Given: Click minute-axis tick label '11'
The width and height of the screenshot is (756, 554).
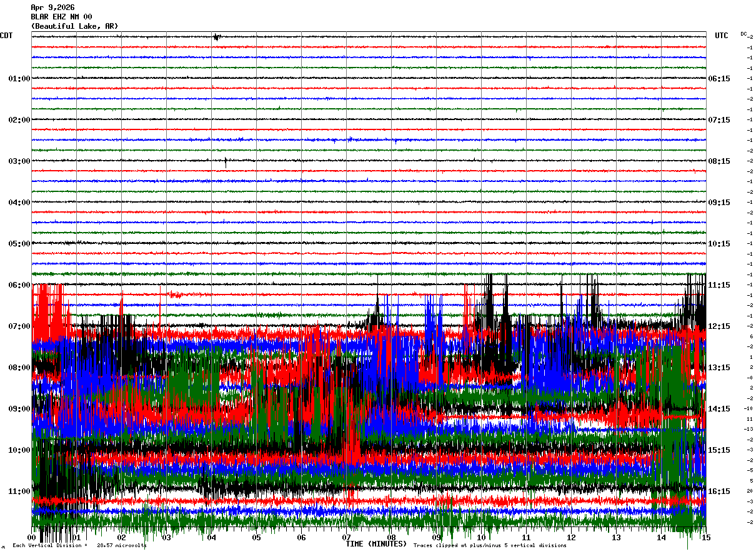Looking at the screenshot, I should point(526,538).
